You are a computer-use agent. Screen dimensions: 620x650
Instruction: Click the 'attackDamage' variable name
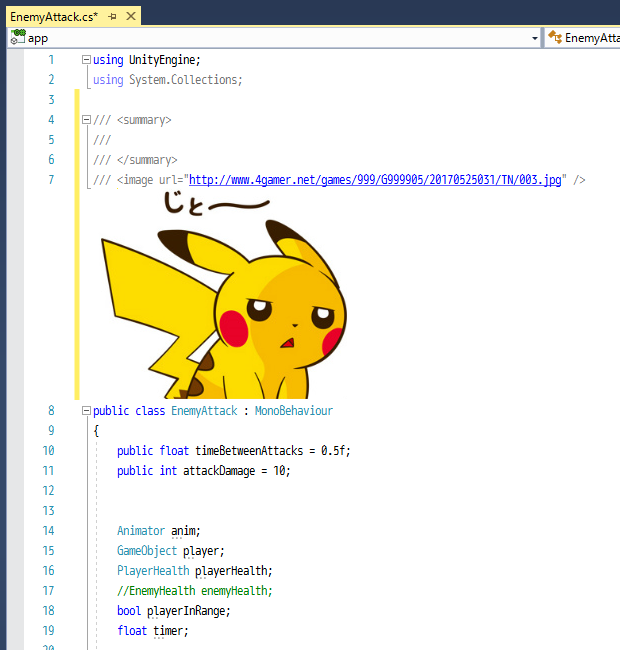pyautogui.click(x=219, y=471)
